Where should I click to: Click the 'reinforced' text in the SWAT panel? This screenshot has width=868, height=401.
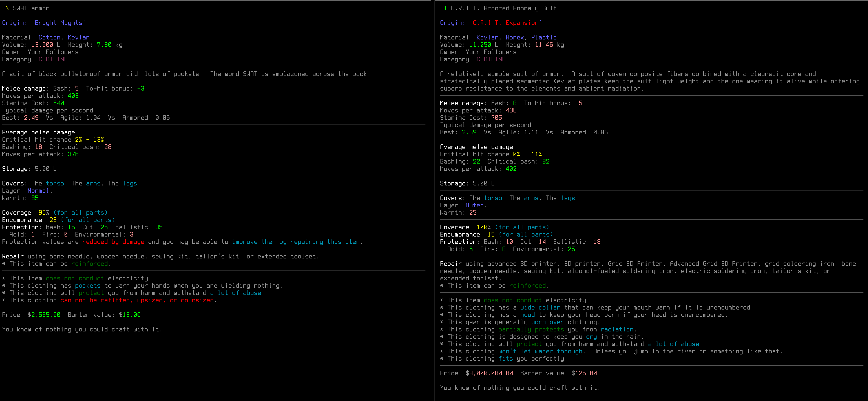click(89, 264)
